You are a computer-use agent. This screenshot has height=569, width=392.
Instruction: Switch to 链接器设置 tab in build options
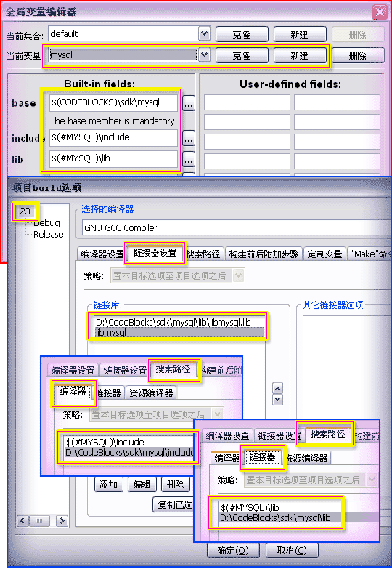point(155,253)
